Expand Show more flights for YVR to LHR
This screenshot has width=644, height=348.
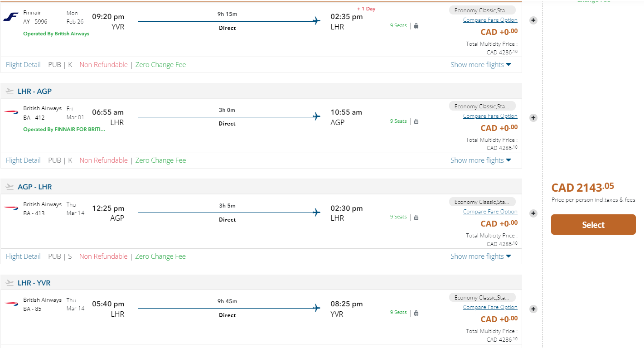click(x=480, y=65)
